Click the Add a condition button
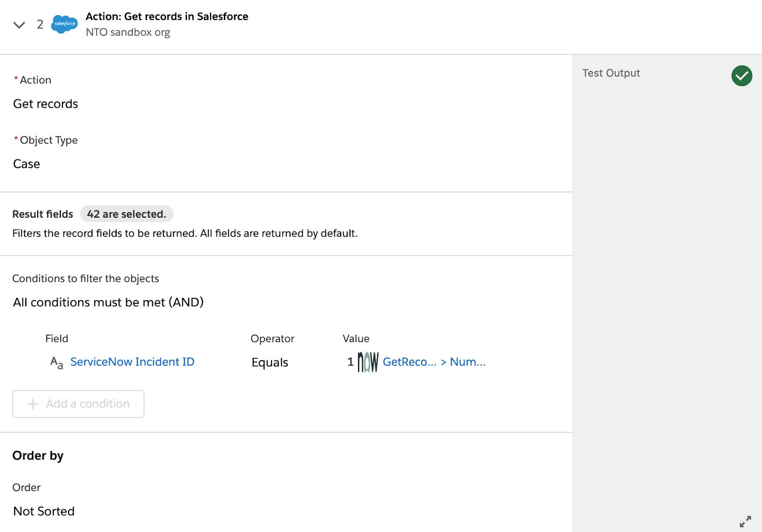This screenshot has height=532, width=762. [78, 404]
